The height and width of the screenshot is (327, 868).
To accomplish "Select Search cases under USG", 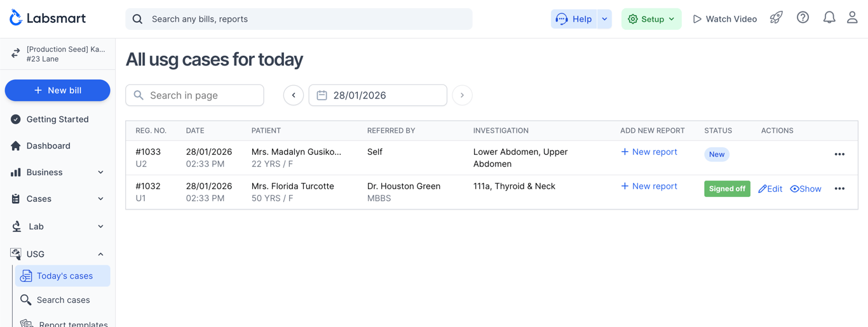I will pyautogui.click(x=63, y=300).
